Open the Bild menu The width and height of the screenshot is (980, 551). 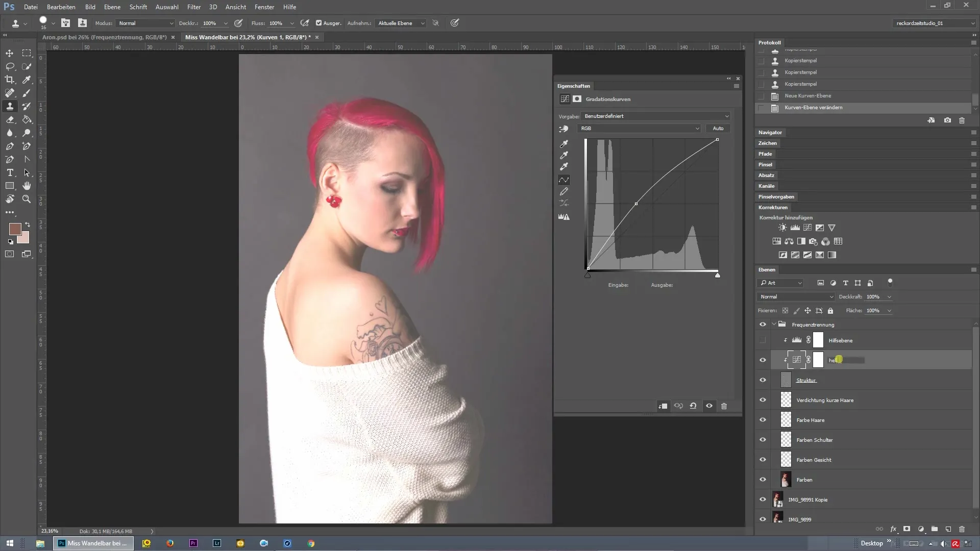pos(90,7)
